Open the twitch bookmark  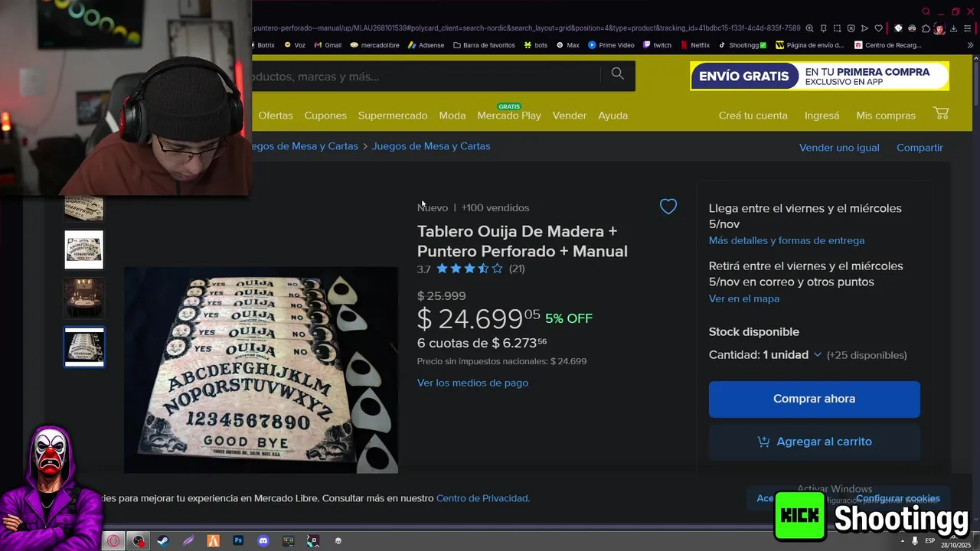(x=657, y=45)
